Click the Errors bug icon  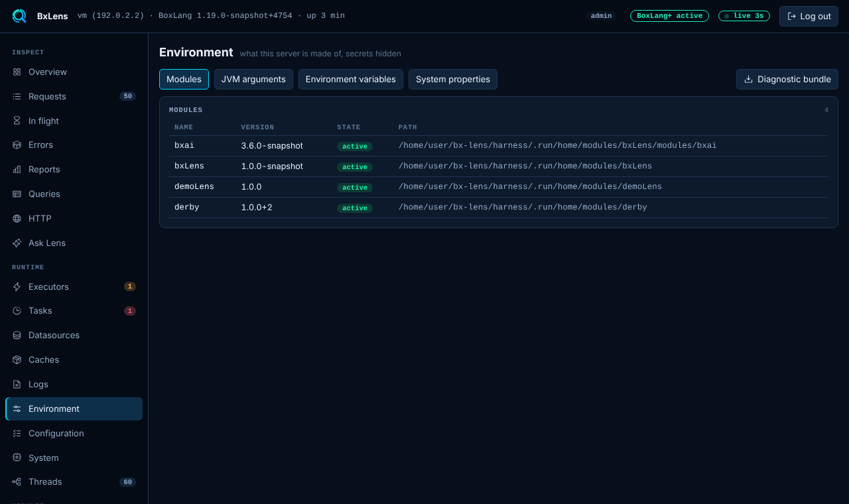tap(17, 145)
